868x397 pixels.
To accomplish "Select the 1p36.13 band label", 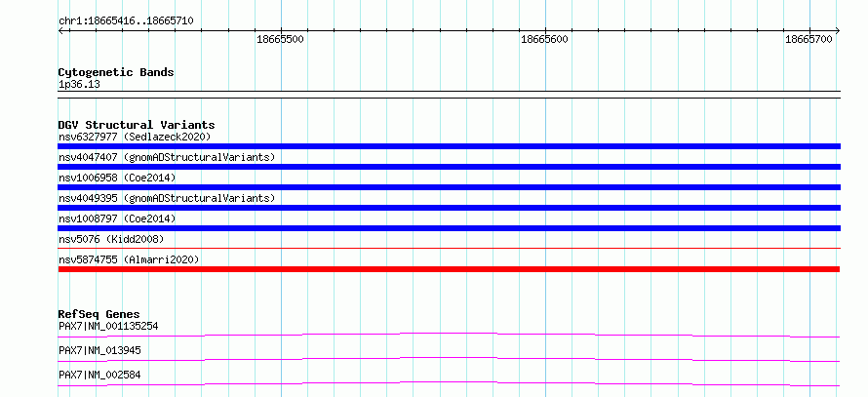I will [79, 85].
